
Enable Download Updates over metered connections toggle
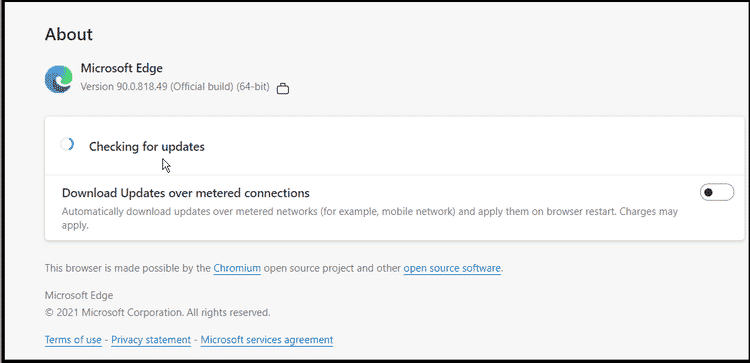717,192
